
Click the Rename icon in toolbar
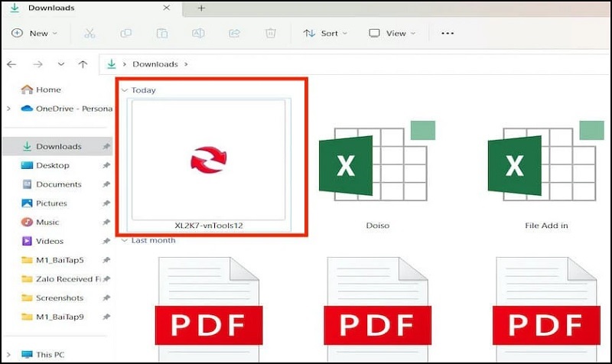click(x=198, y=34)
